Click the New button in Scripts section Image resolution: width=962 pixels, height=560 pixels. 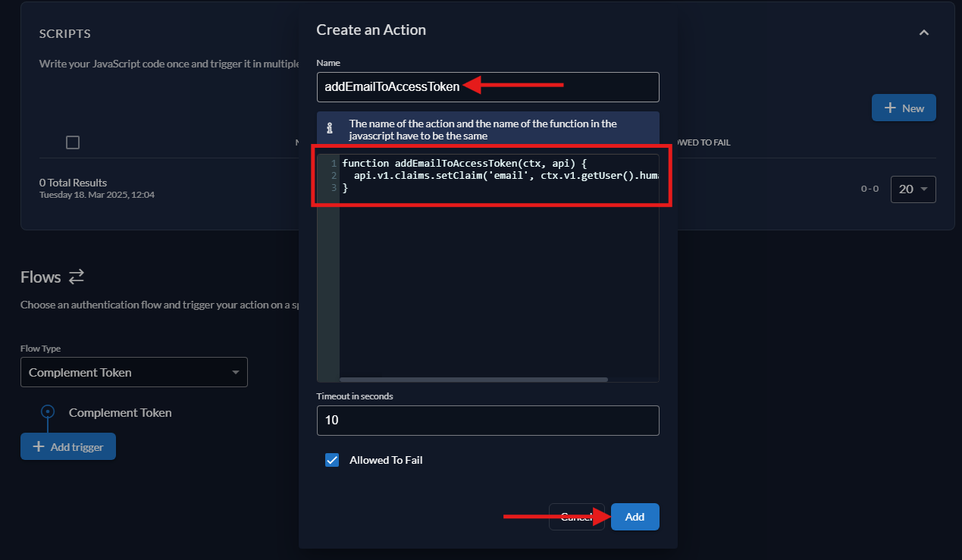click(x=904, y=108)
